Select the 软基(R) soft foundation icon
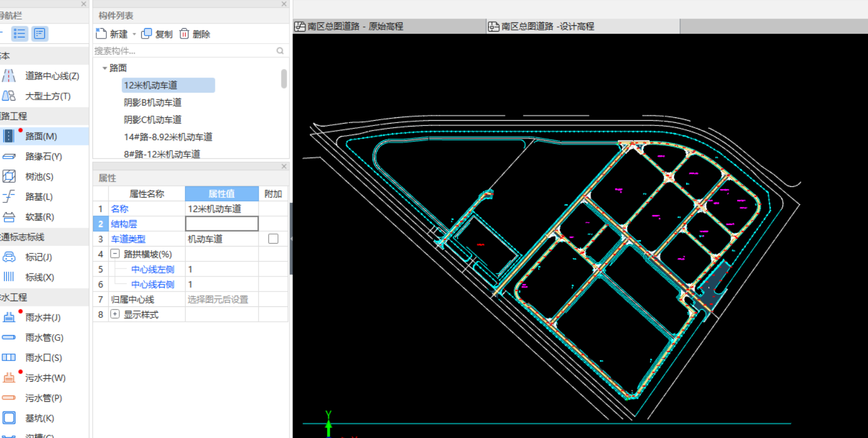Image resolution: width=868 pixels, height=438 pixels. [x=9, y=217]
